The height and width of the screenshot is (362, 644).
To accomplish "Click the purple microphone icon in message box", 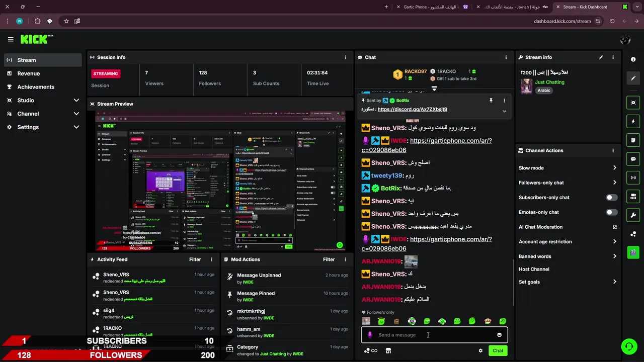I will tap(370, 335).
